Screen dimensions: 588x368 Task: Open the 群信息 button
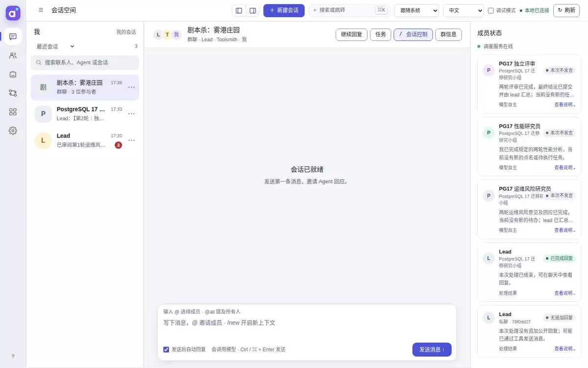448,34
